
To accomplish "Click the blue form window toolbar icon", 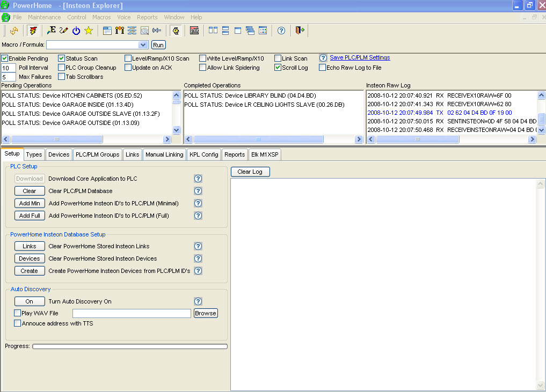I will point(107,31).
